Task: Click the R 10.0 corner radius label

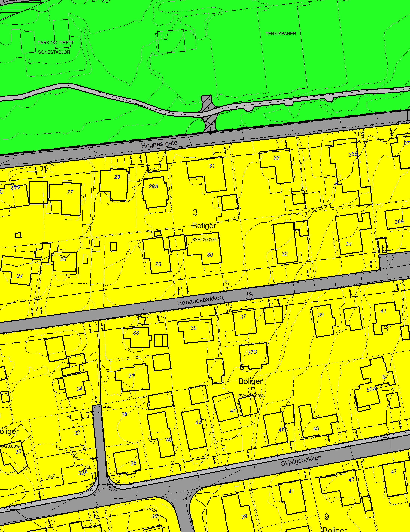Action: tap(90, 485)
